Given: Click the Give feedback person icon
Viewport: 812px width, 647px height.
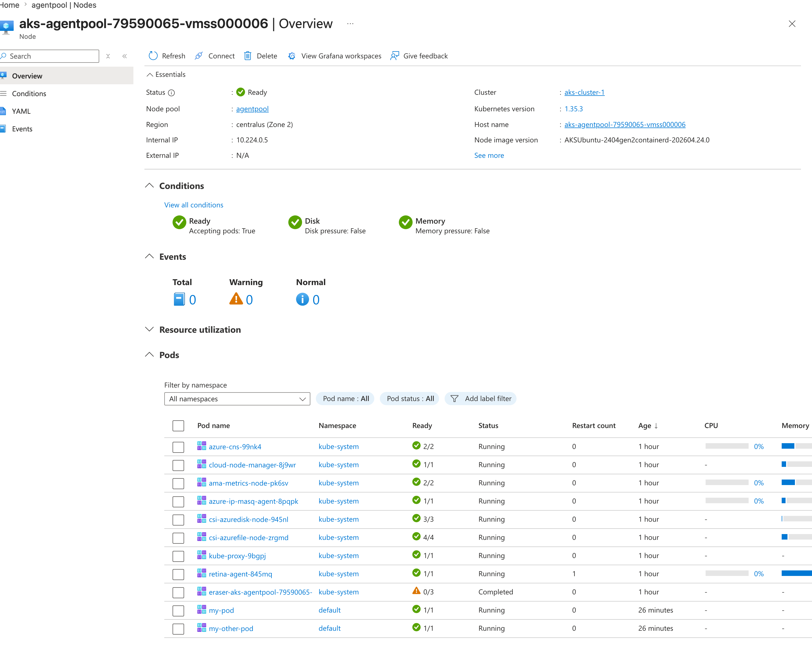Looking at the screenshot, I should pos(394,56).
